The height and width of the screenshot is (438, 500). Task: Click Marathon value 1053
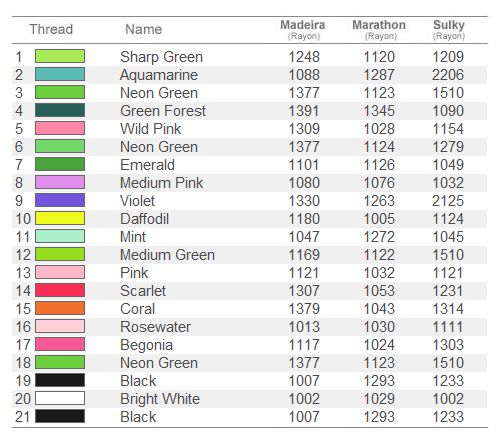point(379,291)
